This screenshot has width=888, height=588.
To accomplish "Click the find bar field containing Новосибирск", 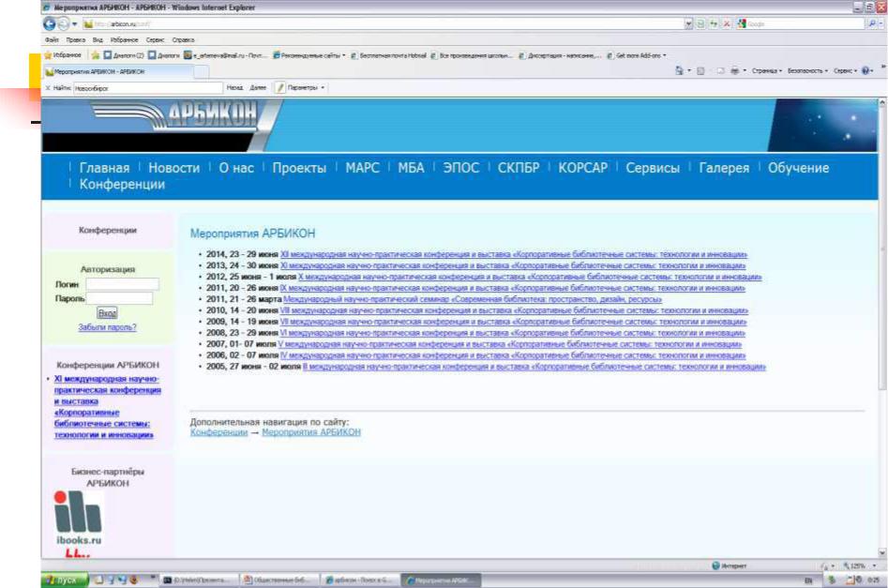I will pyautogui.click(x=148, y=88).
